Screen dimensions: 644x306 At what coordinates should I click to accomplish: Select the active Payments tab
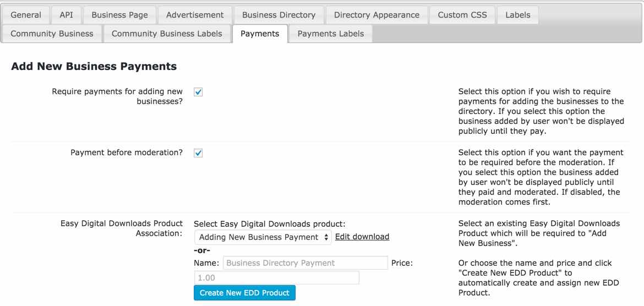click(260, 34)
